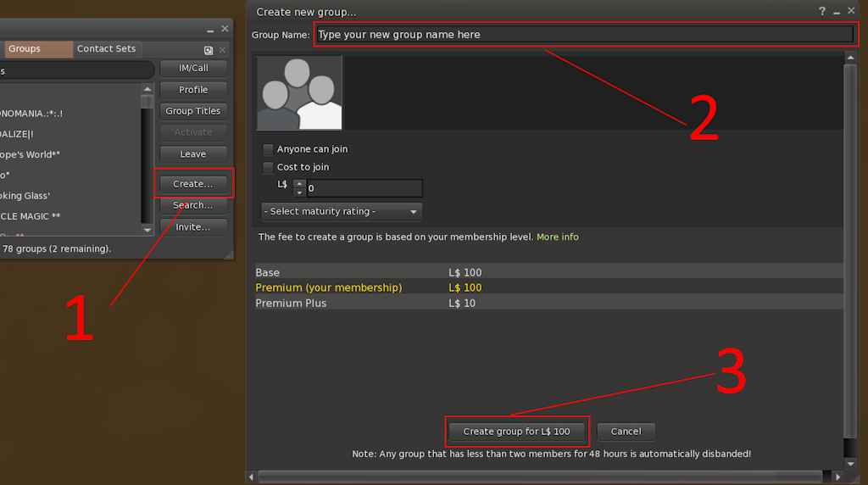Select the Groups tab

[x=25, y=49]
